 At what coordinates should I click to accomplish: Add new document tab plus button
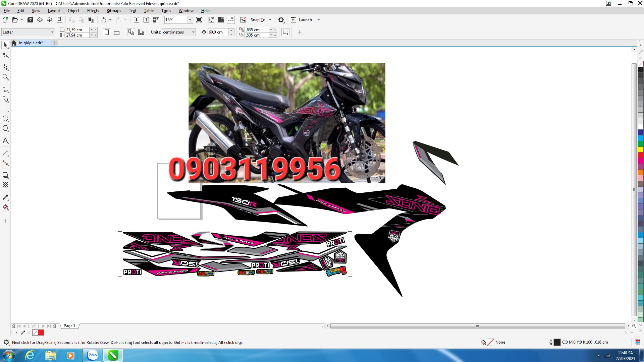55,43
